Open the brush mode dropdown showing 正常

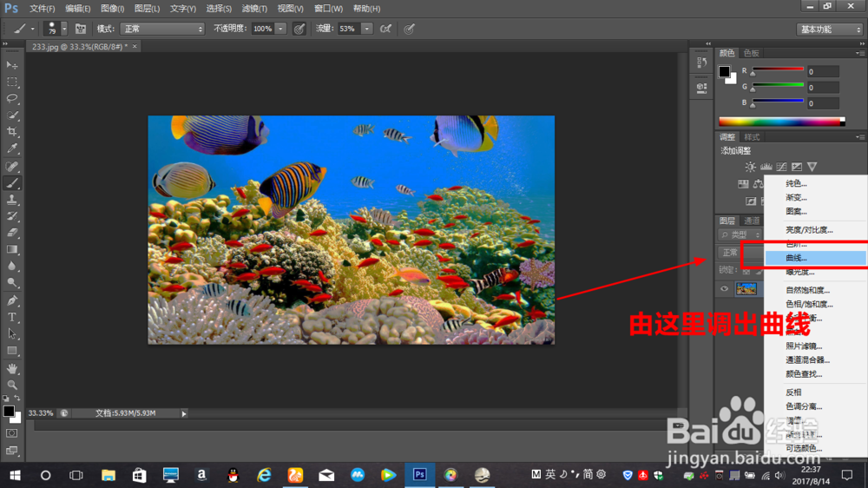click(x=162, y=29)
